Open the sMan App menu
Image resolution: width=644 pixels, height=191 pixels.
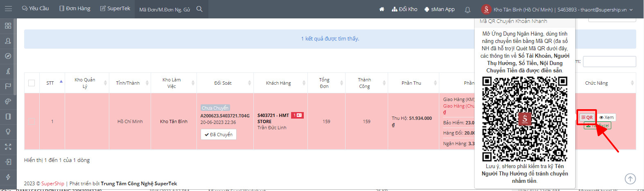pos(440,9)
